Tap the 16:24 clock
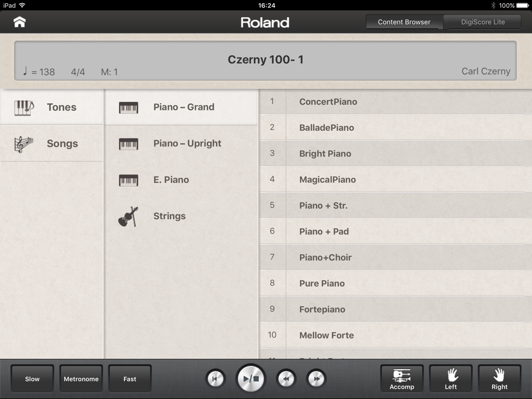 (x=267, y=5)
